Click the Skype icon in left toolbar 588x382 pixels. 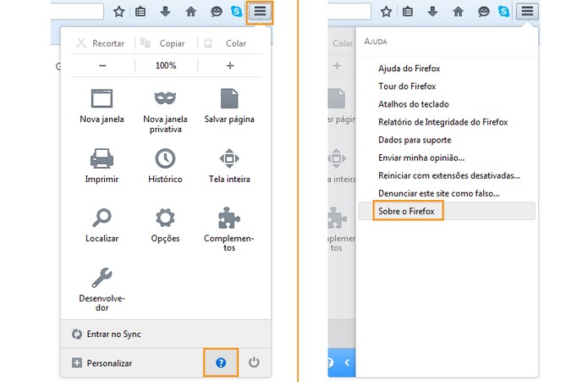click(x=237, y=12)
